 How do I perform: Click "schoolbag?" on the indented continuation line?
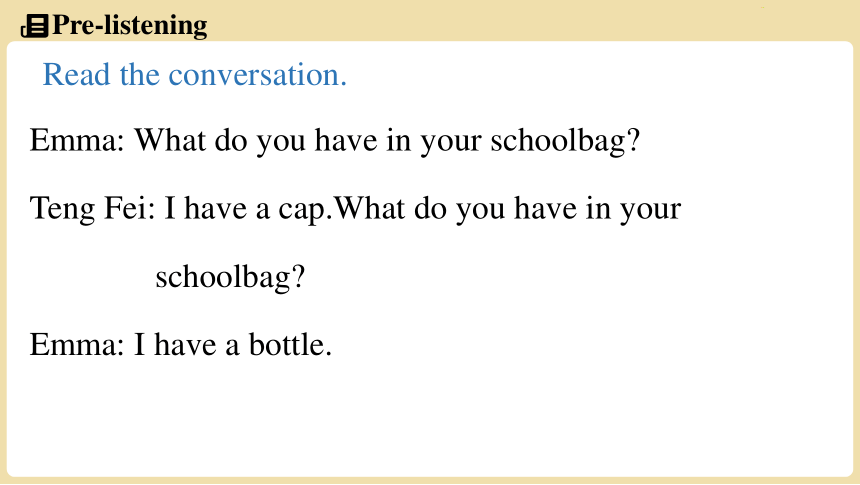pos(230,277)
